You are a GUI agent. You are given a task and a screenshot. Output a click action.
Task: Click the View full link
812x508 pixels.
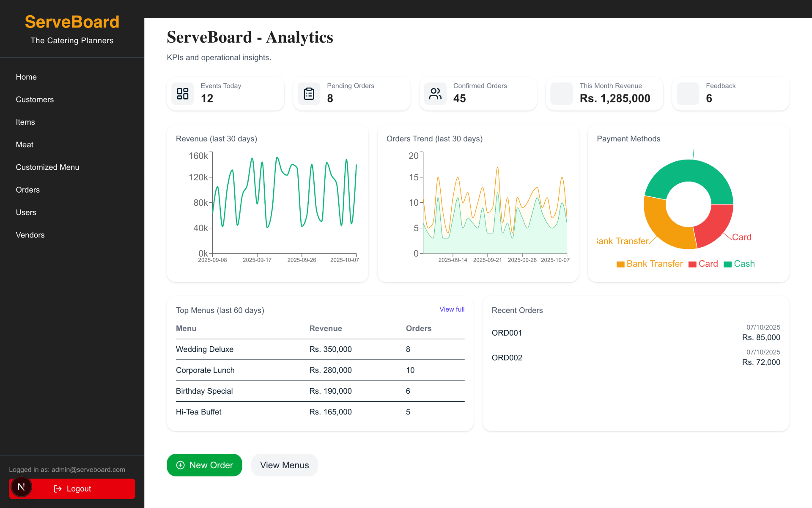pyautogui.click(x=452, y=309)
